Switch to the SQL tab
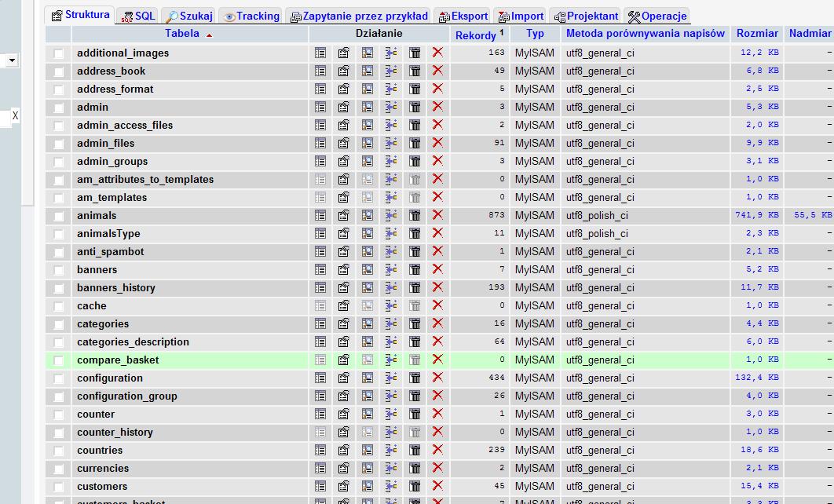 pos(139,16)
